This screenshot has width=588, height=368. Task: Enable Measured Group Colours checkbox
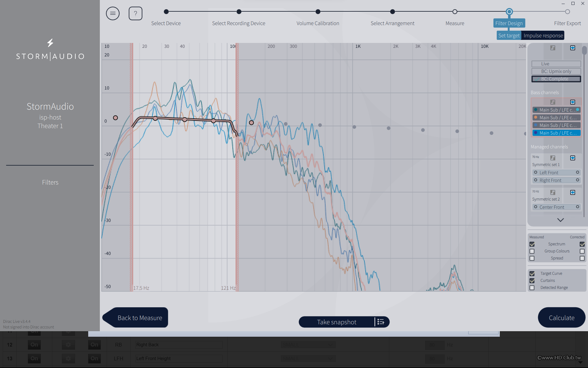[532, 251]
